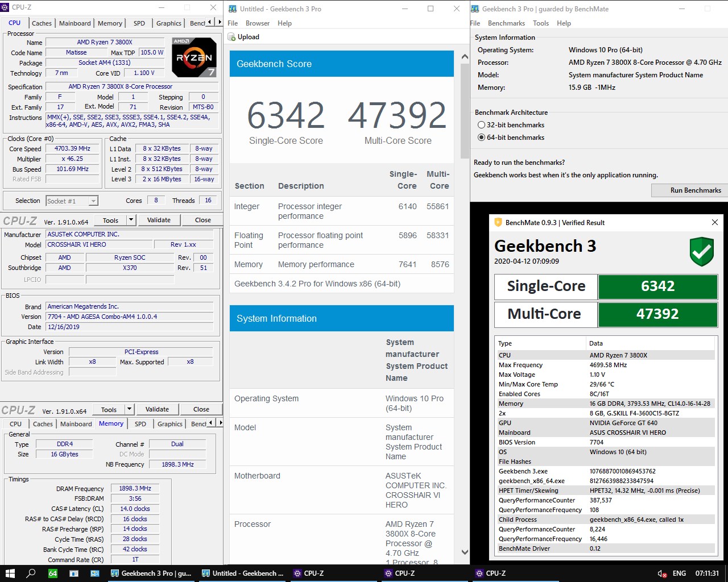Click Max Frequency 4699.58 MHz BenchMate row
728x582 pixels.
click(x=605, y=365)
